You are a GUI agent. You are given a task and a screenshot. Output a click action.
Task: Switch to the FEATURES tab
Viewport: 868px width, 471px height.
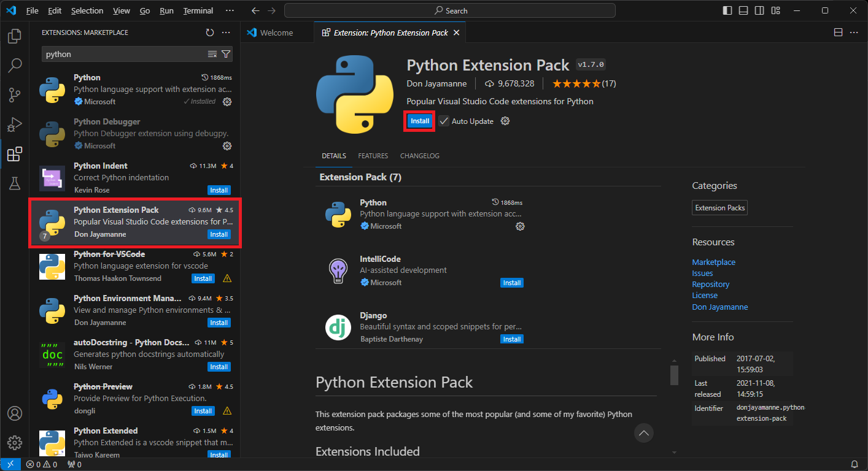click(373, 156)
